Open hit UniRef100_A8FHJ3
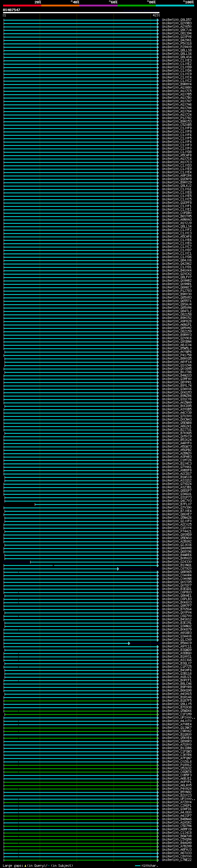Image resolution: width=197 pixels, height=868 pixels. [176, 850]
